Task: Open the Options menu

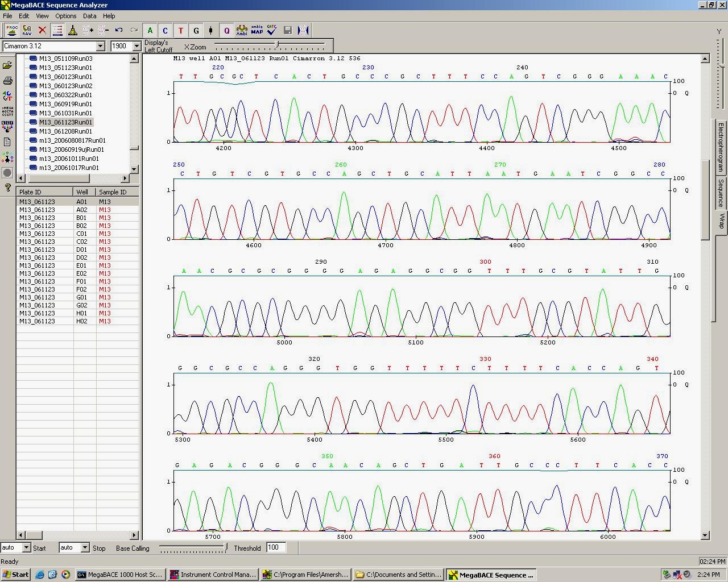Action: [x=66, y=16]
